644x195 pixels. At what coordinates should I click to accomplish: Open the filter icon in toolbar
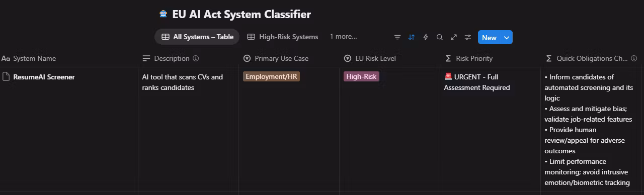point(397,37)
